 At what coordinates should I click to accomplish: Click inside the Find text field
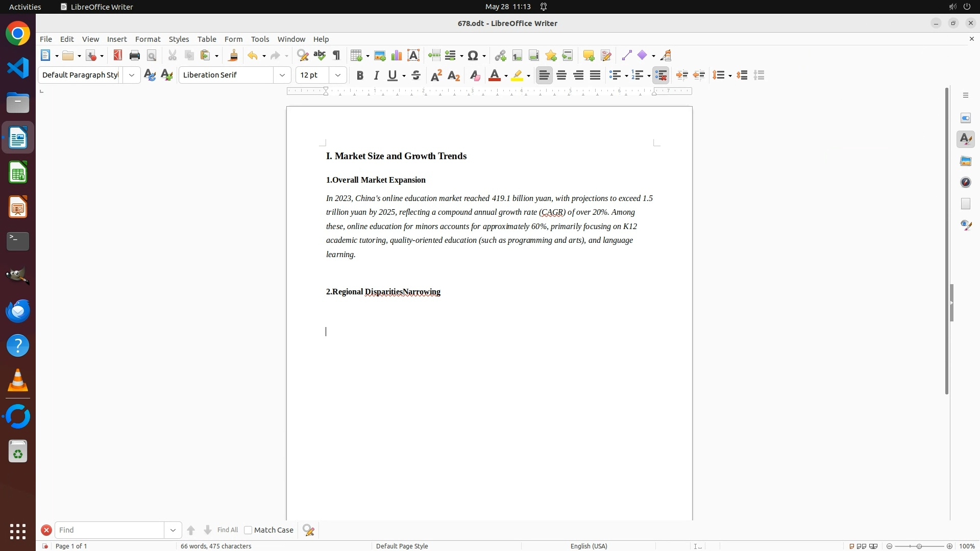tap(109, 530)
